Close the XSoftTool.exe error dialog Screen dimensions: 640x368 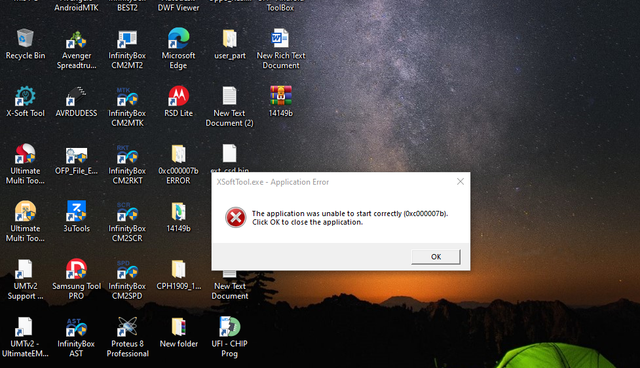(x=460, y=182)
